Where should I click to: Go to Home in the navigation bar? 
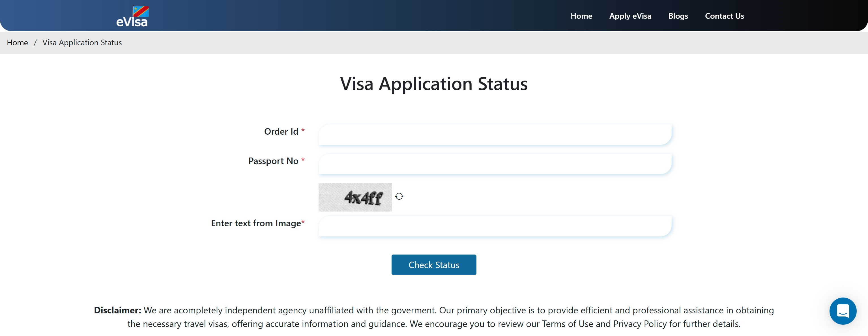pyautogui.click(x=581, y=16)
